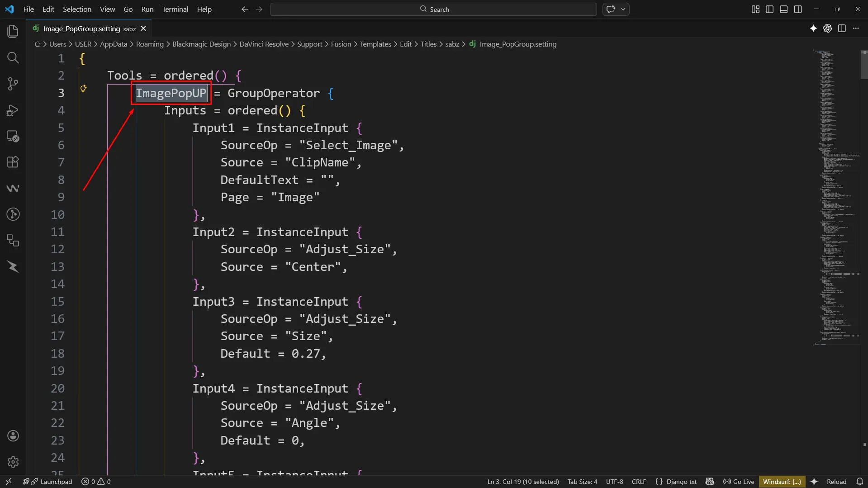Click Go Live in the status bar
This screenshot has height=488, width=868.
click(739, 482)
